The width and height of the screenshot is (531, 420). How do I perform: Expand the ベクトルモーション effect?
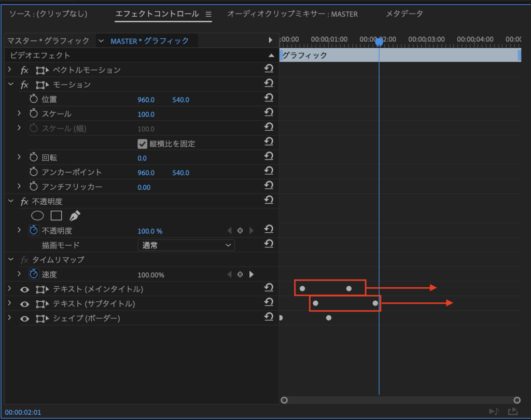[x=9, y=69]
